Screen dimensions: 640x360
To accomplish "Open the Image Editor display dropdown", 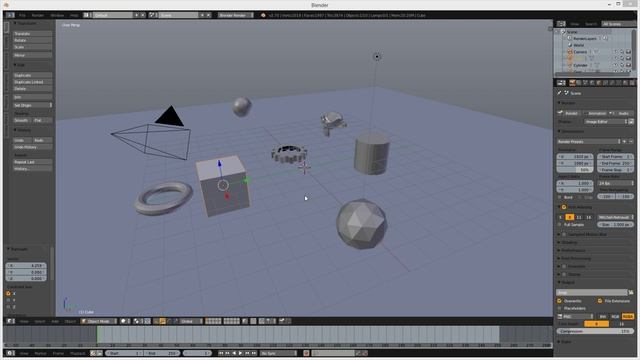I will [606, 122].
